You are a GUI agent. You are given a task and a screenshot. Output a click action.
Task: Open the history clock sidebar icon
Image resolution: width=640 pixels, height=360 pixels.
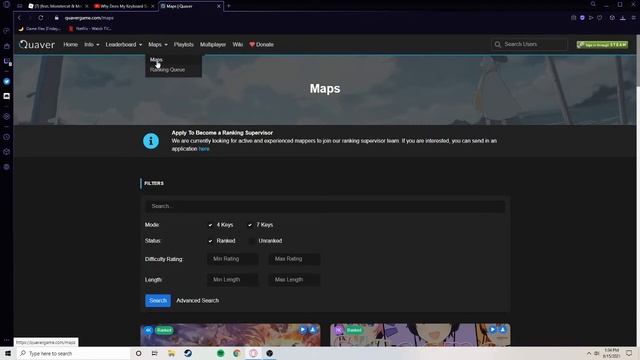[x=7, y=137]
